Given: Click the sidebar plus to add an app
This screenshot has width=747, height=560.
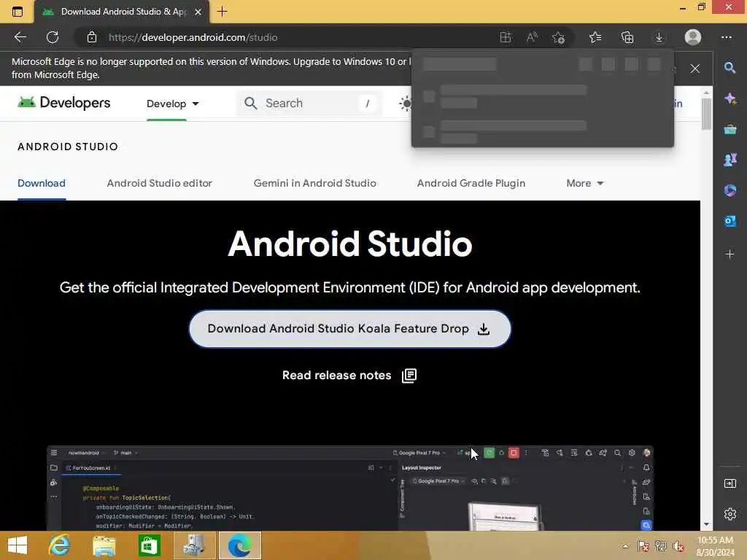Looking at the screenshot, I should pos(729,254).
